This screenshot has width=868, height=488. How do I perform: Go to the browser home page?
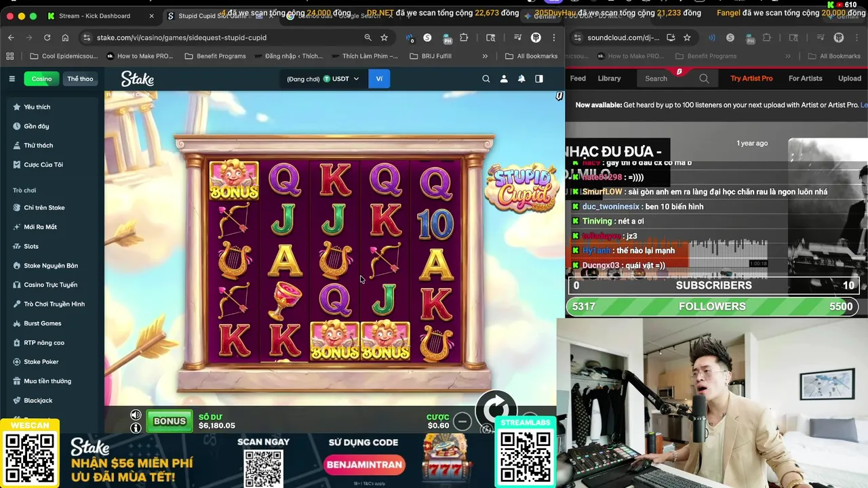(x=65, y=37)
